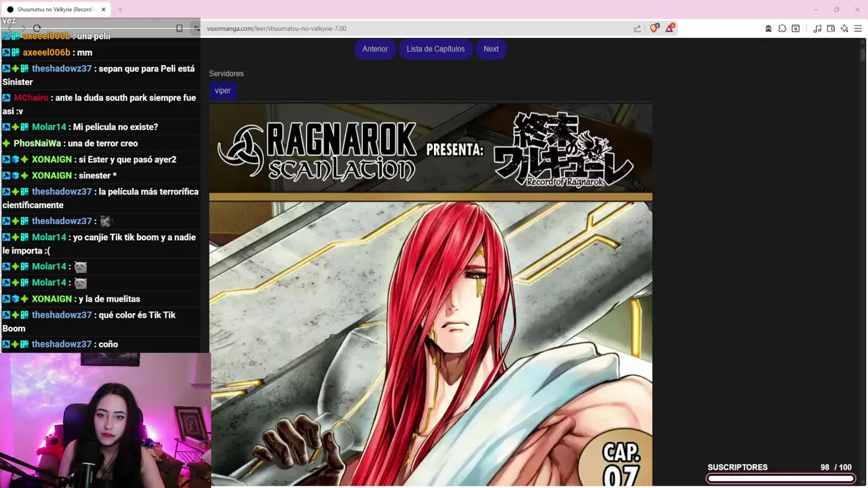The width and height of the screenshot is (868, 488).
Task: Open Lista de Capítulos
Action: pyautogui.click(x=435, y=49)
